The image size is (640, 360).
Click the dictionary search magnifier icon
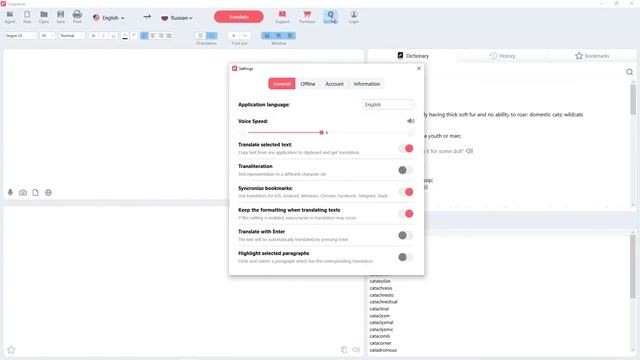(x=629, y=72)
